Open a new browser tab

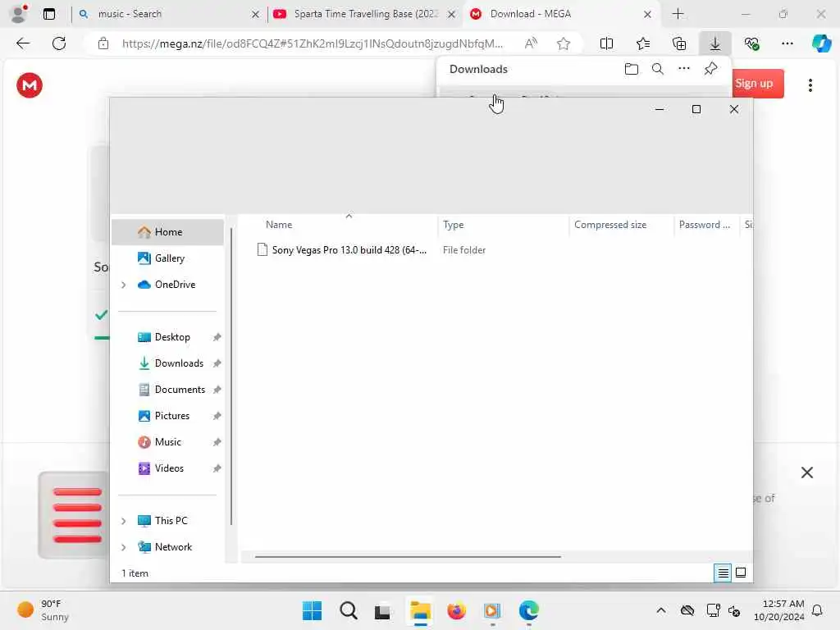click(x=678, y=14)
